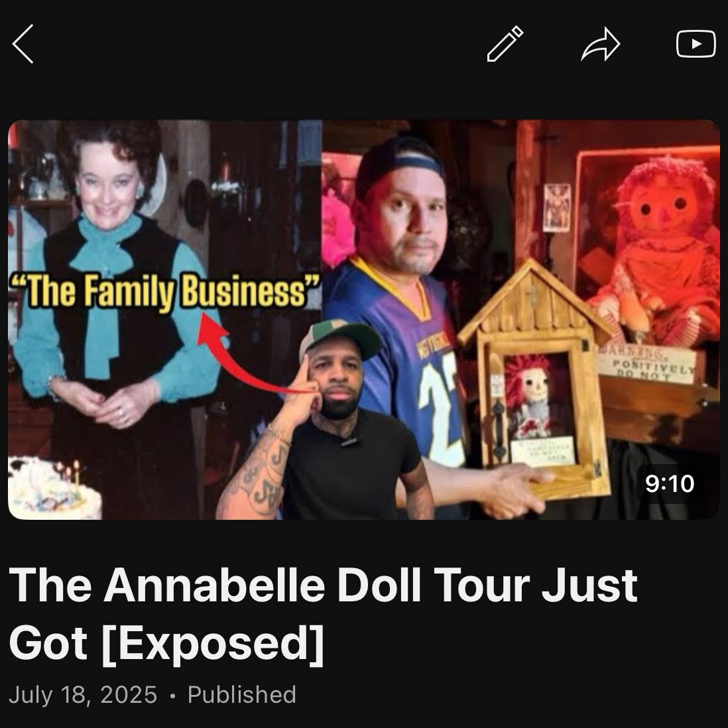Click the yellow "The Family Business" caption
This screenshot has height=728, width=728.
(165, 290)
